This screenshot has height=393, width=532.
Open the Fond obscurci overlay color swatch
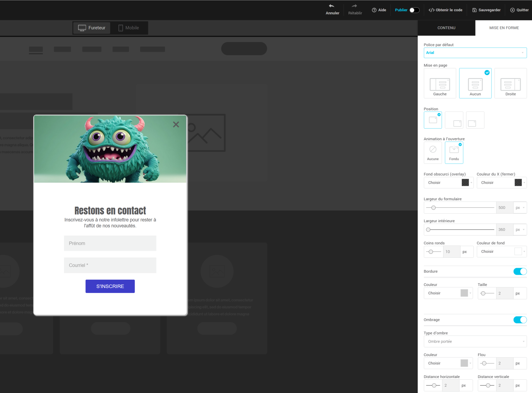tap(465, 183)
